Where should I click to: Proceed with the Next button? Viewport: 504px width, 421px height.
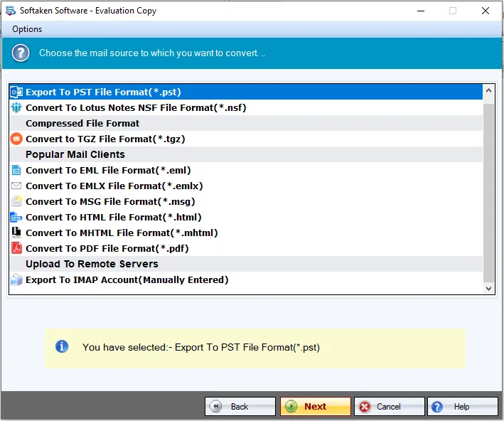316,407
